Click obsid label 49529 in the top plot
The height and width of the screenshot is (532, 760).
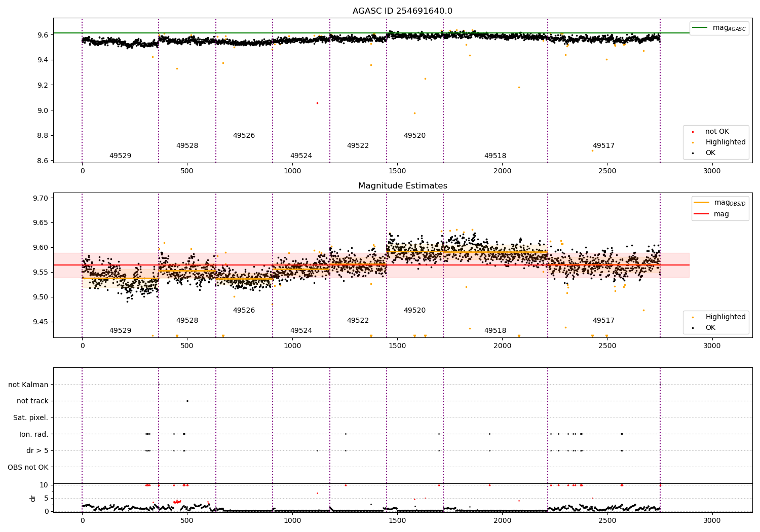pos(120,156)
